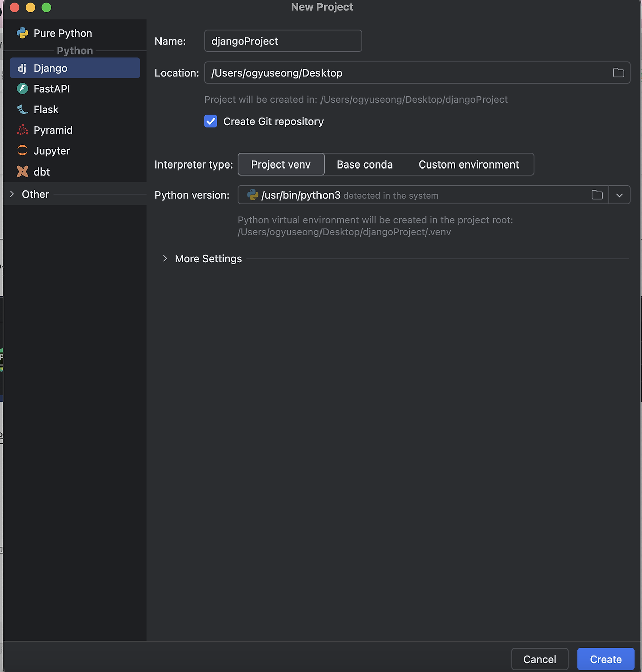The image size is (642, 672).
Task: Browse for Python interpreter with the folder icon
Action: [597, 195]
